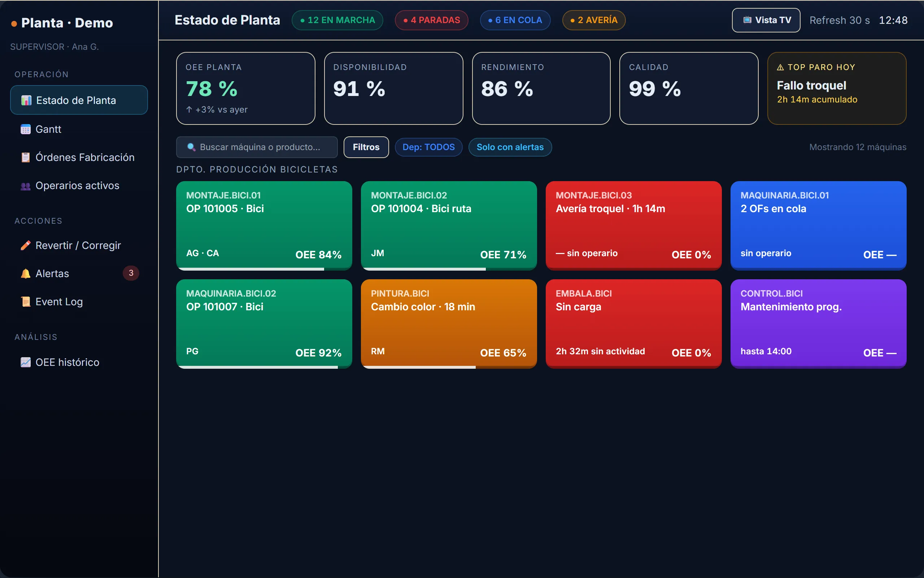Image resolution: width=924 pixels, height=578 pixels.
Task: Click the Estado de Planta chart icon
Action: pos(26,101)
